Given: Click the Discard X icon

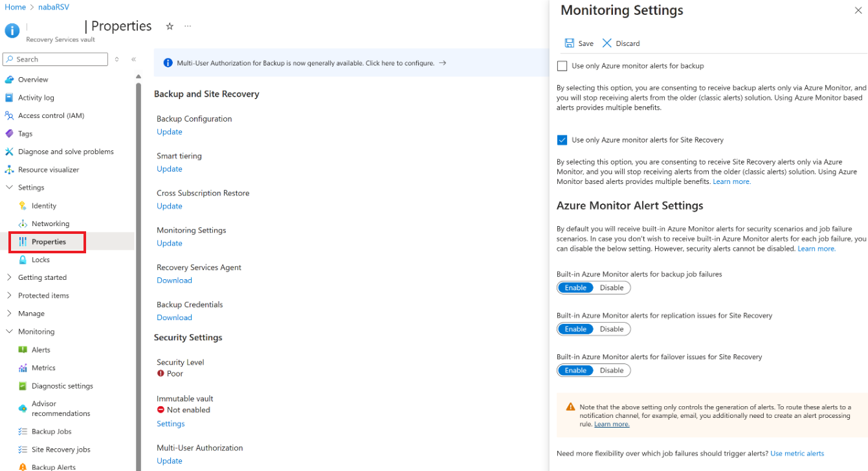Looking at the screenshot, I should coord(606,43).
